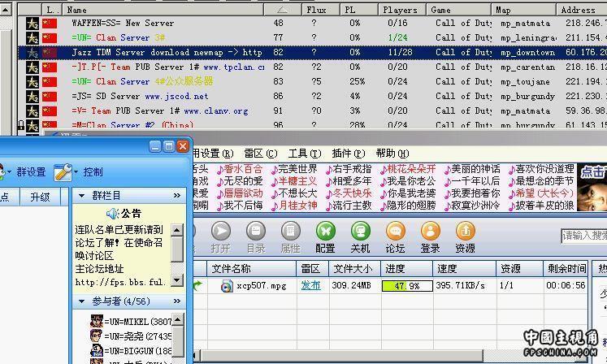This screenshot has height=364, width=607.
Task: Open the 披着羊皮的狼 song link
Action: [544, 206]
